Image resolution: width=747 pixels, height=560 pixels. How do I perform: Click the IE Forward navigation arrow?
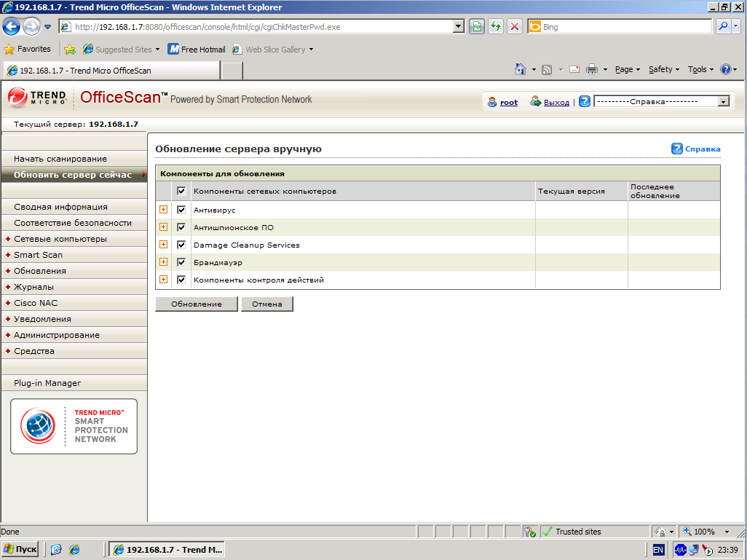[32, 27]
